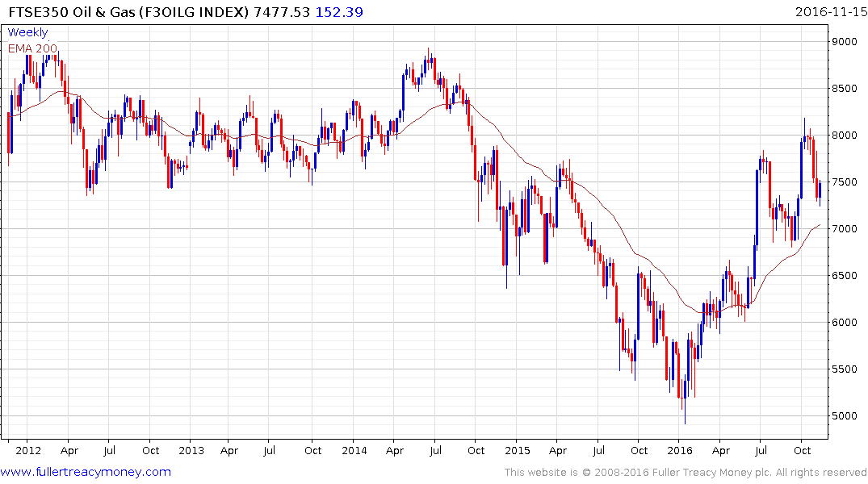Click the 6000 price axis label
Viewport: 868px width, 484px height.
pyautogui.click(x=845, y=322)
